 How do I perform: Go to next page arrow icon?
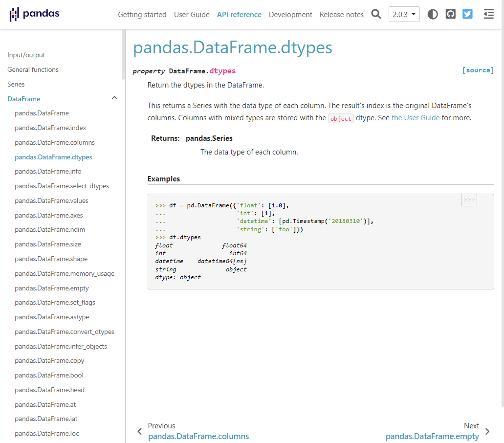487,431
